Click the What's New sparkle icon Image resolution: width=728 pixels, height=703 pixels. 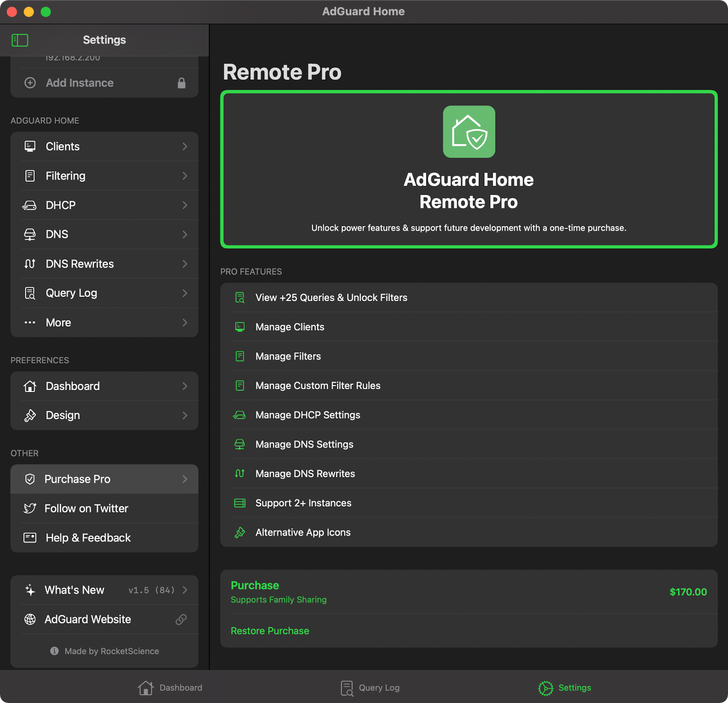pos(30,590)
